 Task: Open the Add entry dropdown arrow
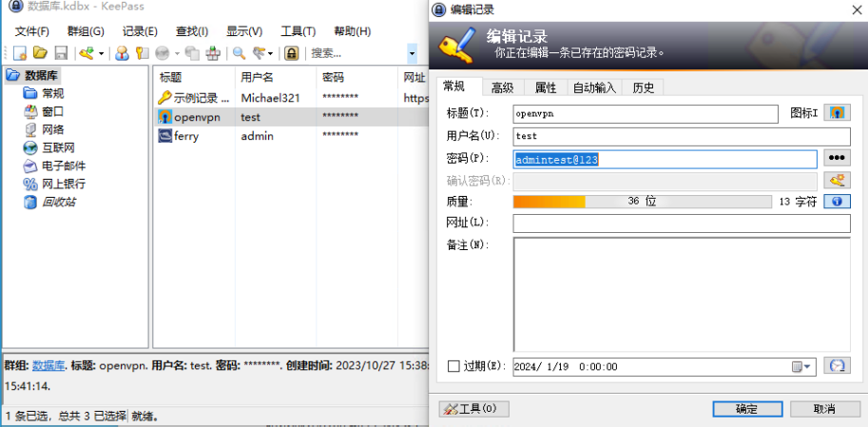102,53
